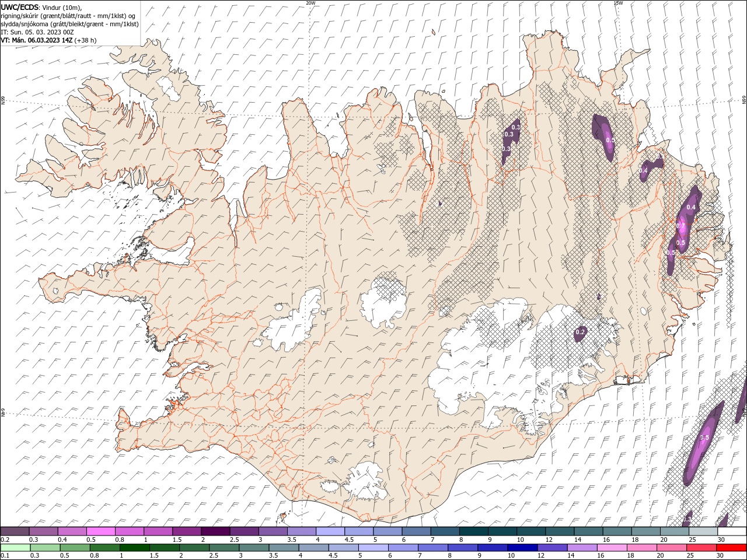Click the 'IT: Sun. 05. 03. 2023 00Z' line
This screenshot has width=747, height=560.
click(x=37, y=32)
